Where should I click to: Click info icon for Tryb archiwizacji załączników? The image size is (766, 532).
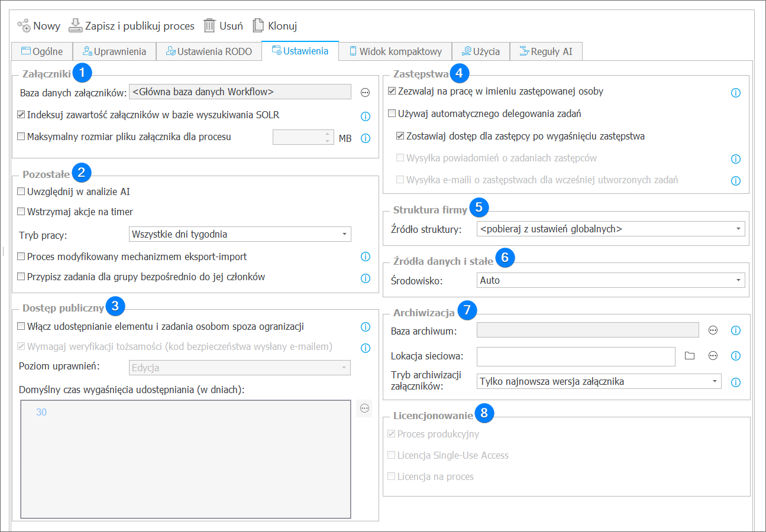[x=736, y=382]
